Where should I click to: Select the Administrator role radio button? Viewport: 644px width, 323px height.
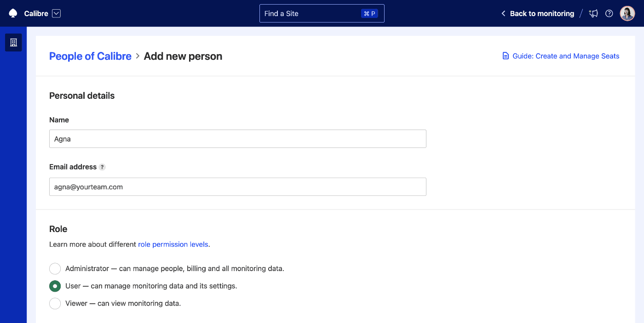(55, 268)
